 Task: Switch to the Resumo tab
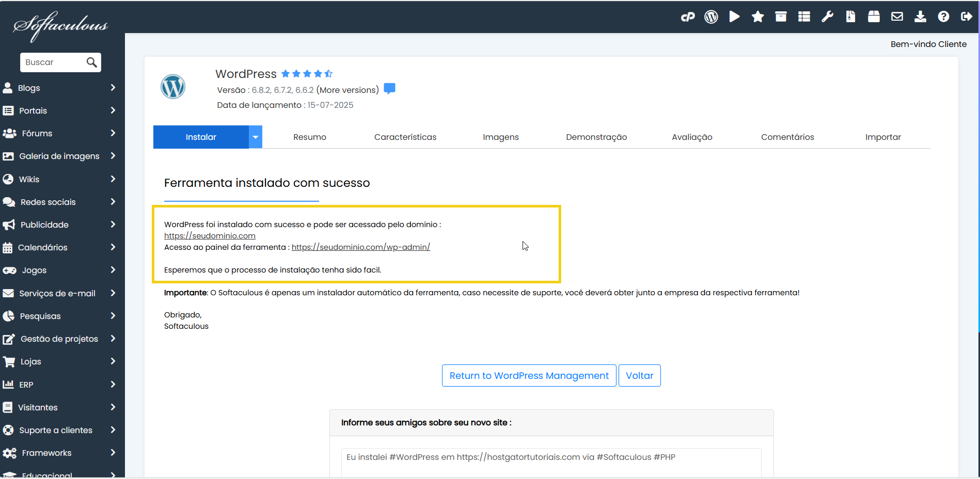tap(310, 137)
